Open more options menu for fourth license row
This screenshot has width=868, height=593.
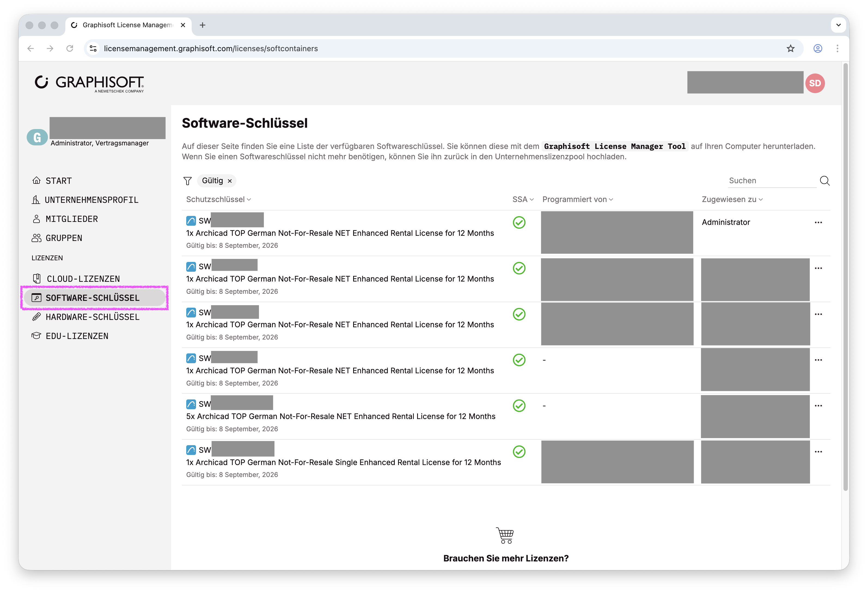[x=818, y=360]
